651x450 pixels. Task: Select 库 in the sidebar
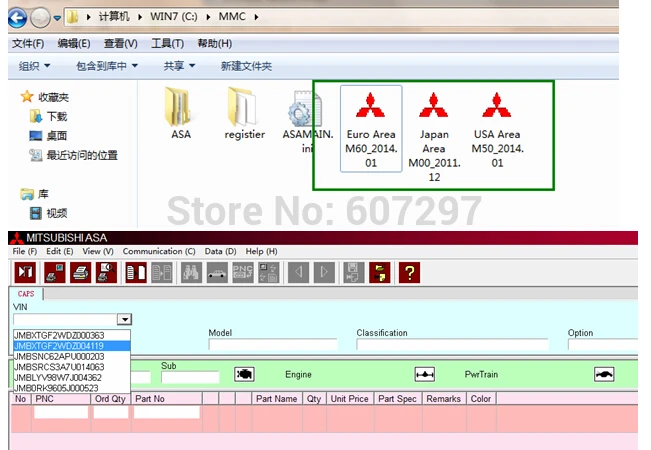click(x=35, y=194)
